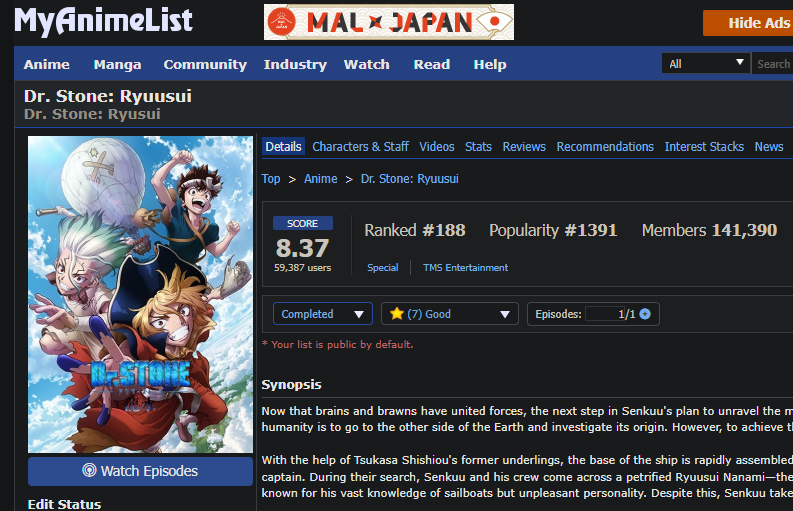Open the All search category dropdown
The image size is (793, 511).
[706, 64]
